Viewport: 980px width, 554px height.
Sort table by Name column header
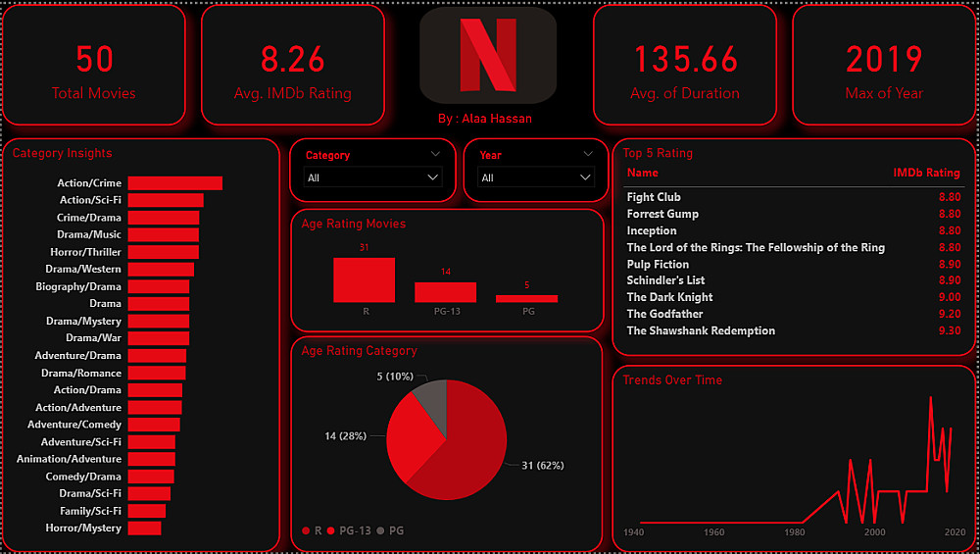(643, 173)
